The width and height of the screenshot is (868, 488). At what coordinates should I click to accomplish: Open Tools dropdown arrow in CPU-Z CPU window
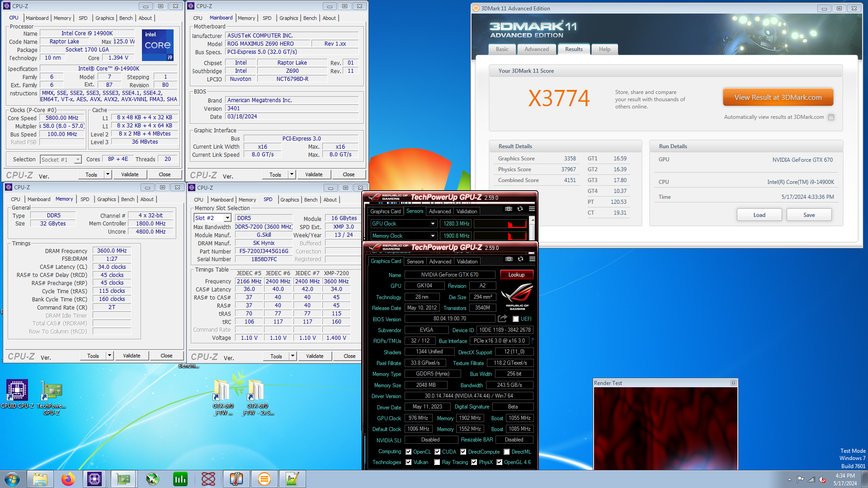pyautogui.click(x=108, y=174)
